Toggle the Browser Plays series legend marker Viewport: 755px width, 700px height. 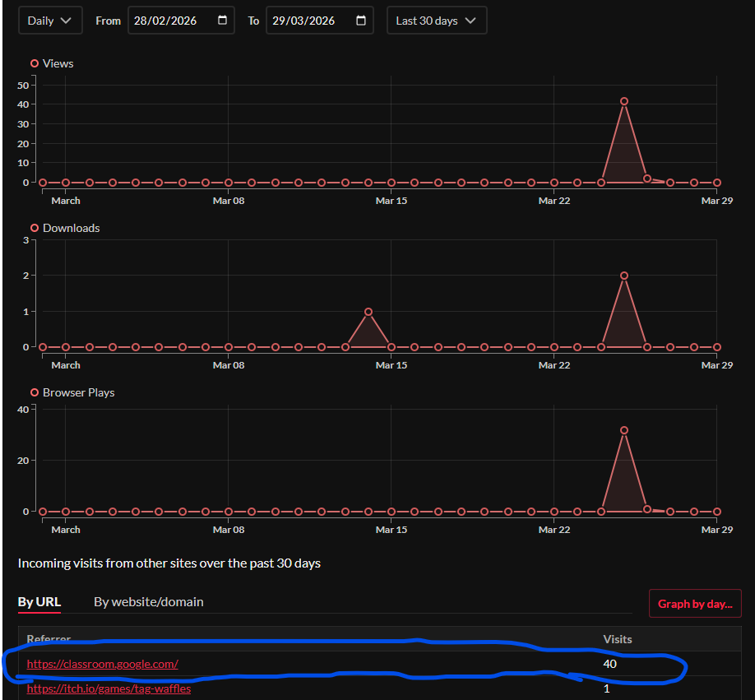click(x=35, y=393)
